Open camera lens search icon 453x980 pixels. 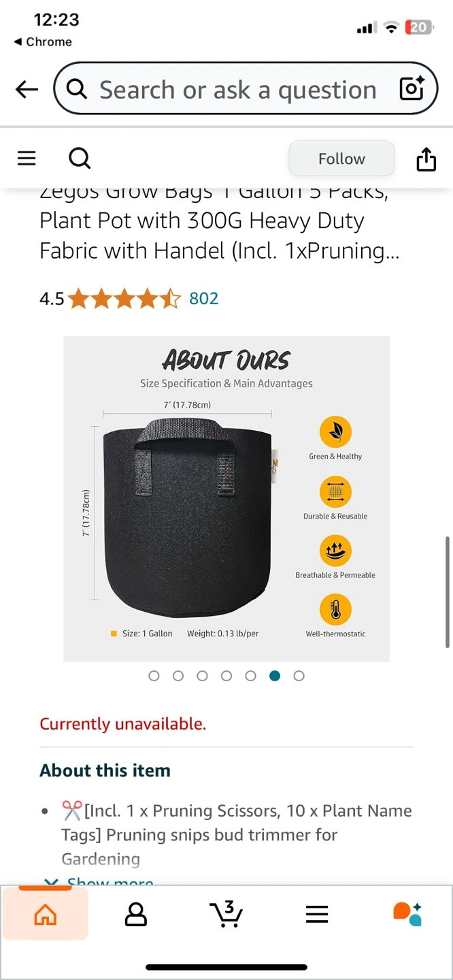tap(412, 89)
